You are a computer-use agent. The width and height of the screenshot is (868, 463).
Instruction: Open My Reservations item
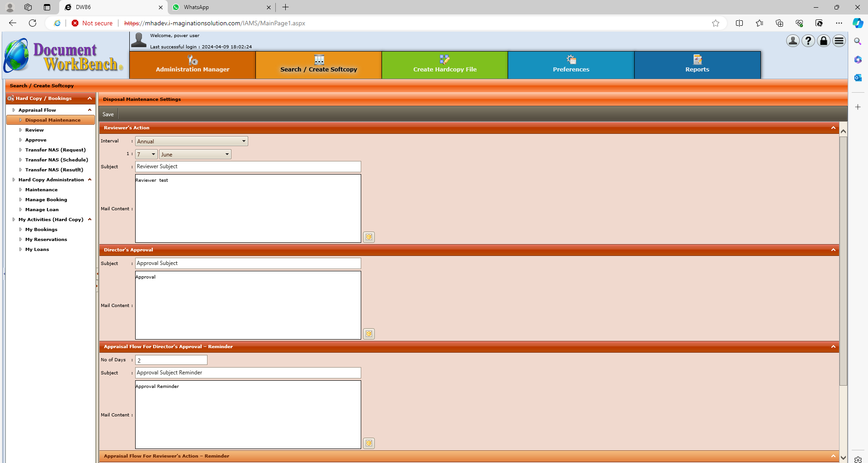point(46,239)
